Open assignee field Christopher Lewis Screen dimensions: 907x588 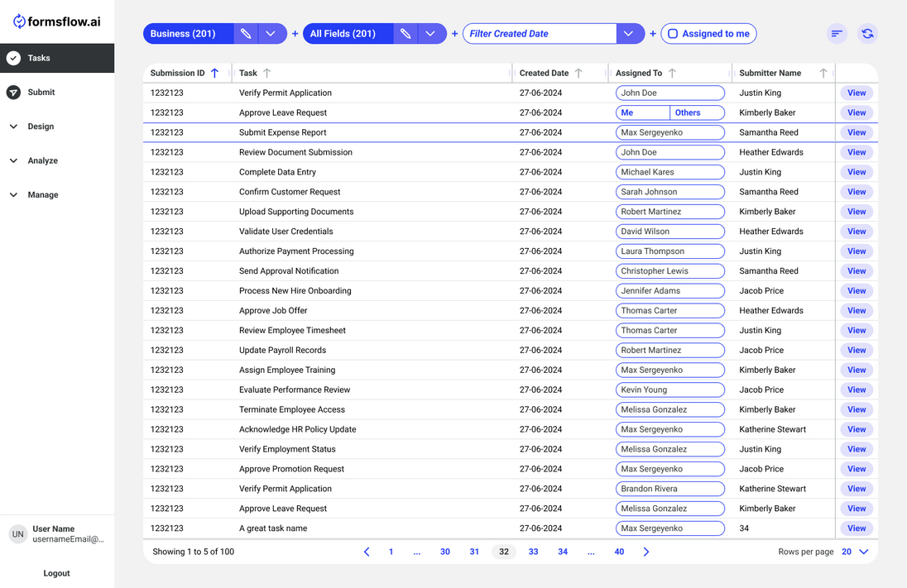click(669, 271)
